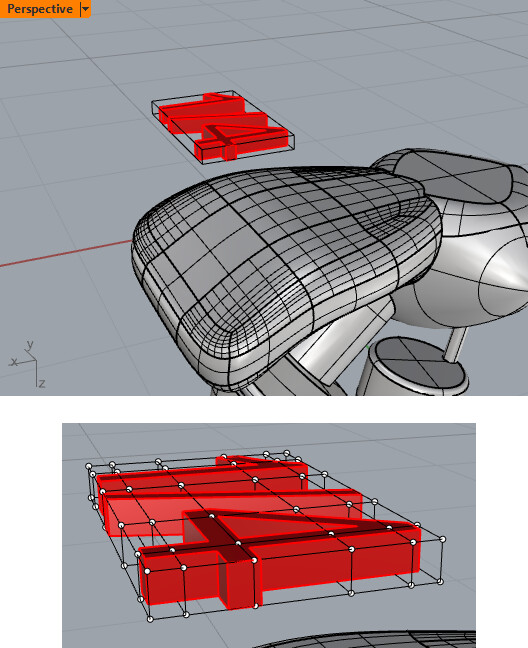Viewport: 528px width, 648px height.
Task: Open the viewport menu arrow beside Perspective
Action: pyautogui.click(x=85, y=9)
